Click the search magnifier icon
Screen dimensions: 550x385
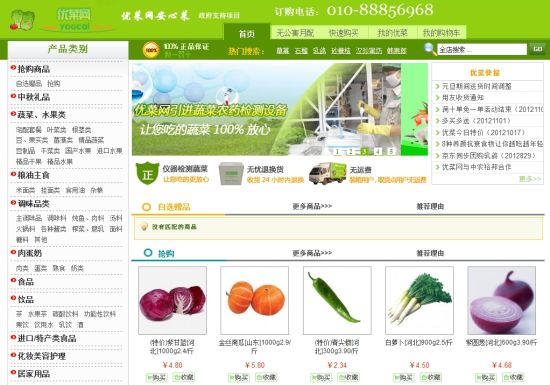coord(430,49)
